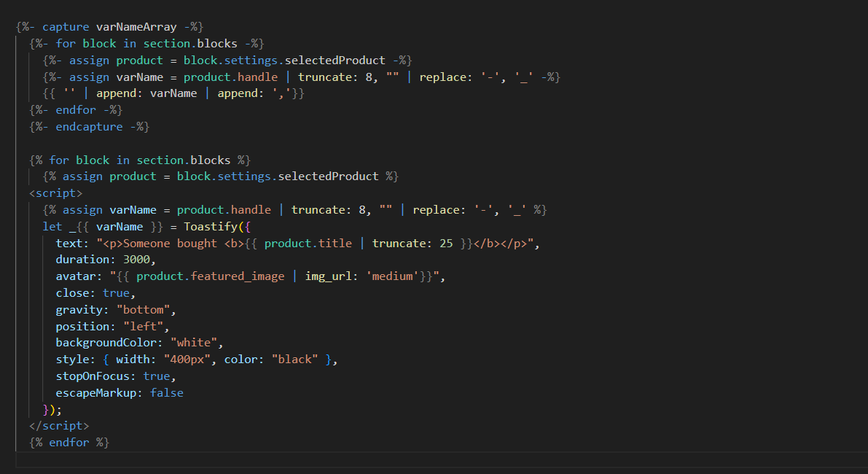
Task: Click the "bottom" gravity string value
Action: 146,310
